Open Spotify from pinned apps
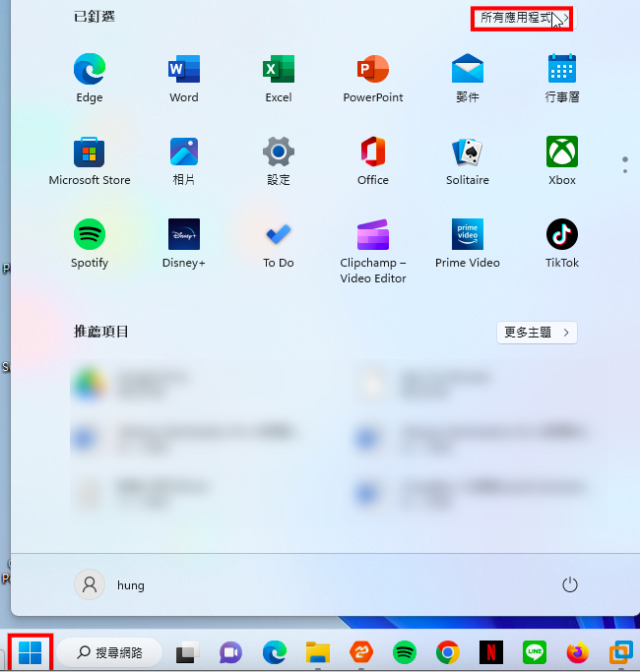 click(90, 243)
